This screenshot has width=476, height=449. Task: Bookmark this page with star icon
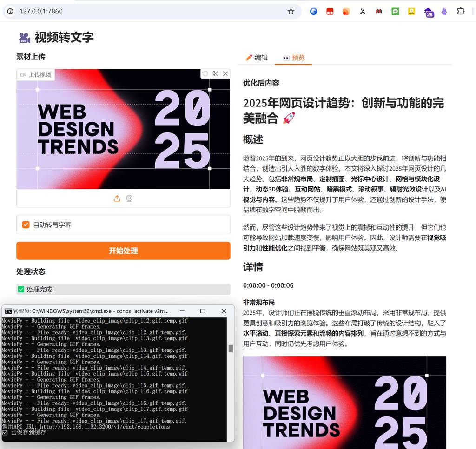[x=291, y=11]
